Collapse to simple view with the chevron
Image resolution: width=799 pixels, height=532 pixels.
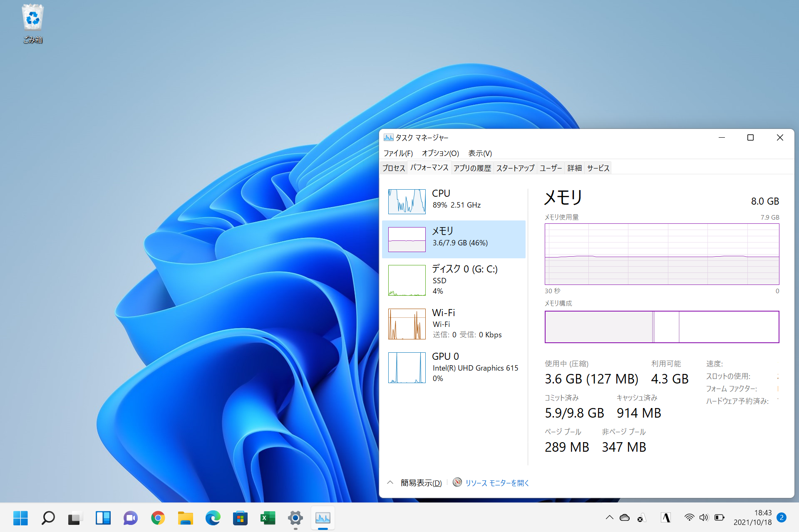[390, 483]
